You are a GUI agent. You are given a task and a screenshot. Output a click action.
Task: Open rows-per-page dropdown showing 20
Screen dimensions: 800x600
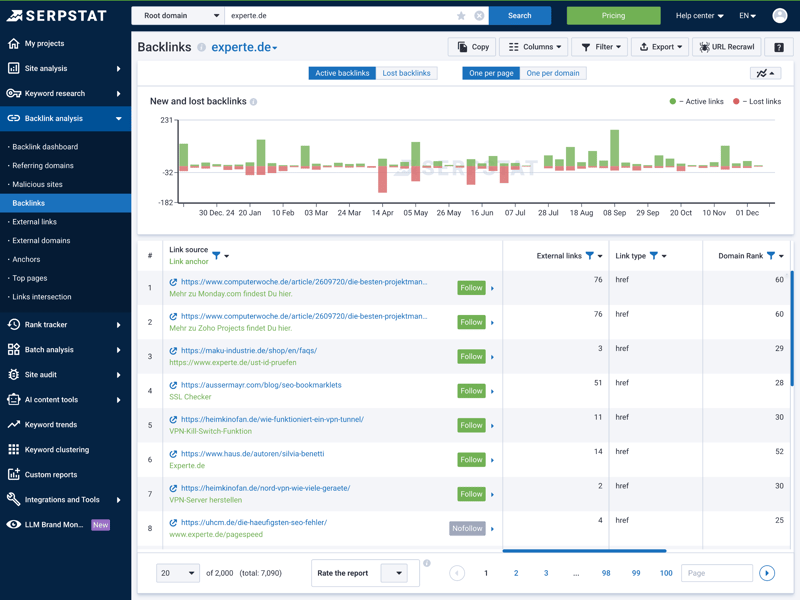coord(177,573)
